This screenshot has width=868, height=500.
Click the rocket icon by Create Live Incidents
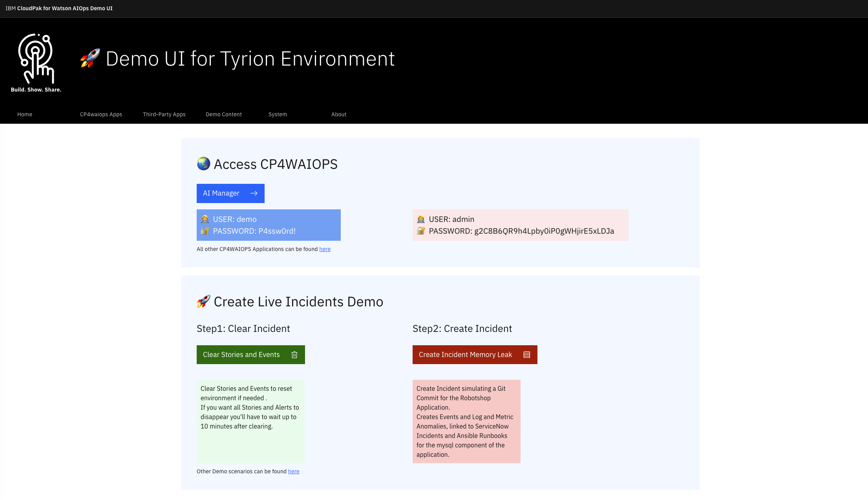click(x=203, y=301)
